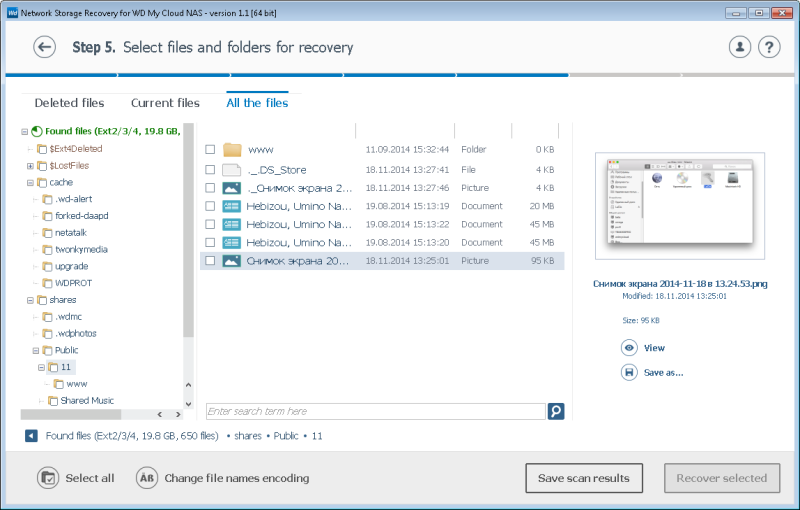
Task: Click Found files in breadcrumb path
Action: [x=132, y=436]
